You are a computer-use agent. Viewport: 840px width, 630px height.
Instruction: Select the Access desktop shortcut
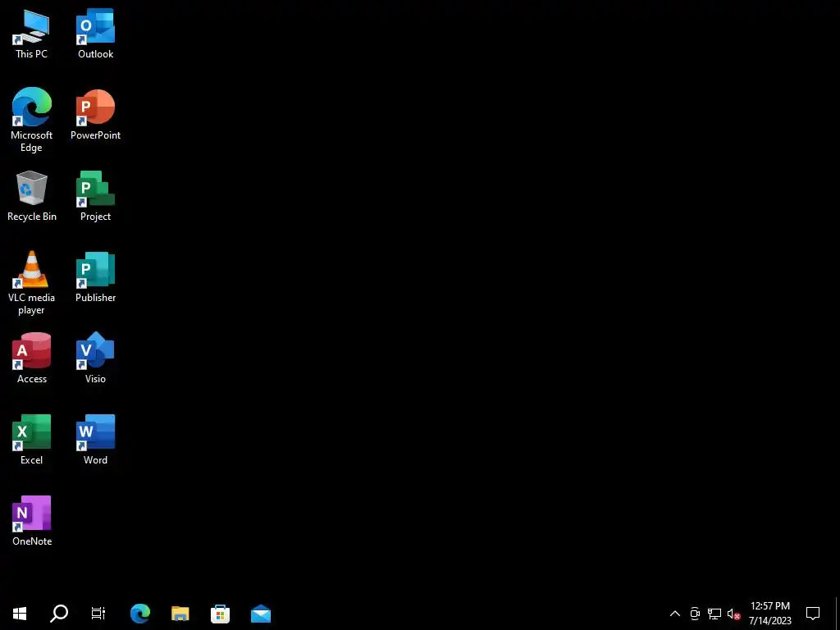coord(32,358)
